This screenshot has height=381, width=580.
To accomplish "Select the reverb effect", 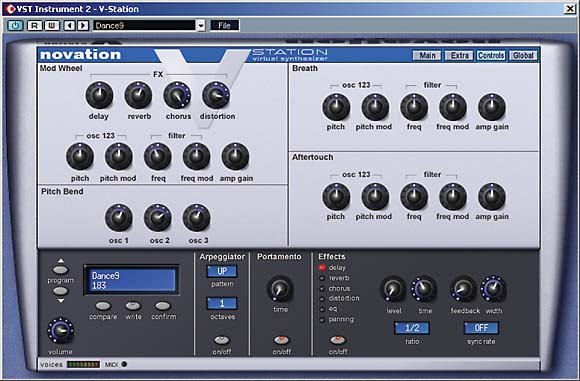I will [x=334, y=278].
